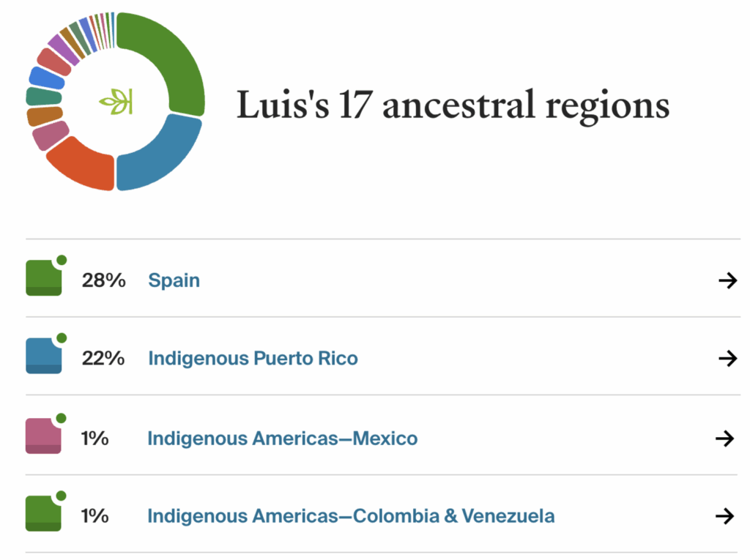Select the Indigenous Puerto Rico link
Viewport: 750px width, 560px height.
tap(253, 358)
